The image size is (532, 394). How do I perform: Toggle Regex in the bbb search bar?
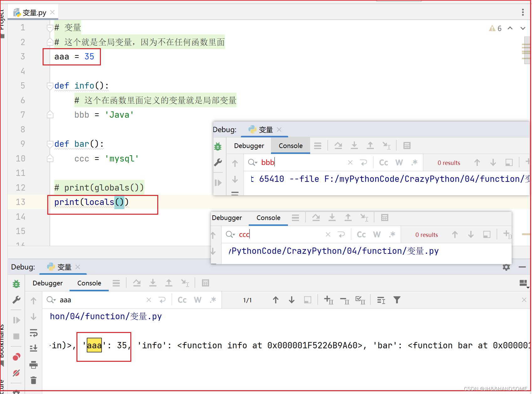click(x=415, y=162)
